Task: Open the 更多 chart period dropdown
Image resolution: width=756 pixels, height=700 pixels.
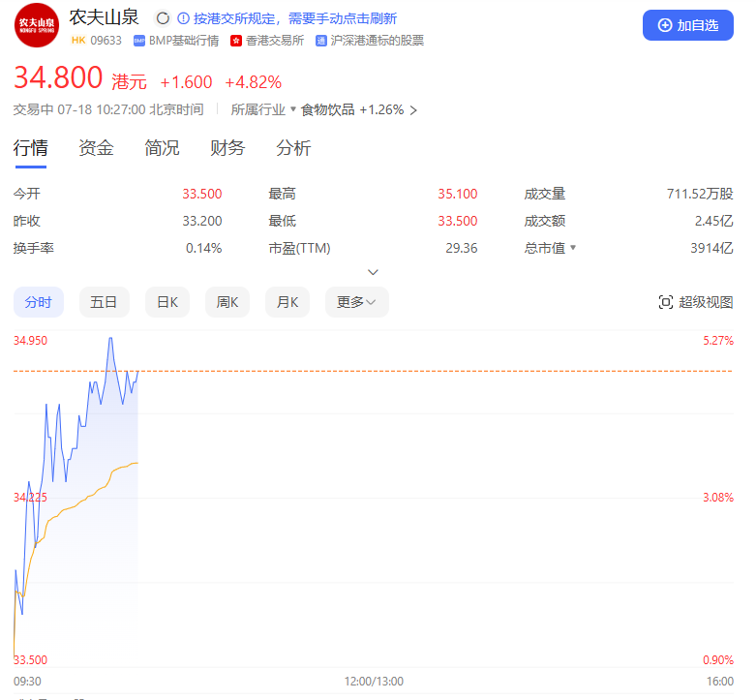Action: [357, 302]
